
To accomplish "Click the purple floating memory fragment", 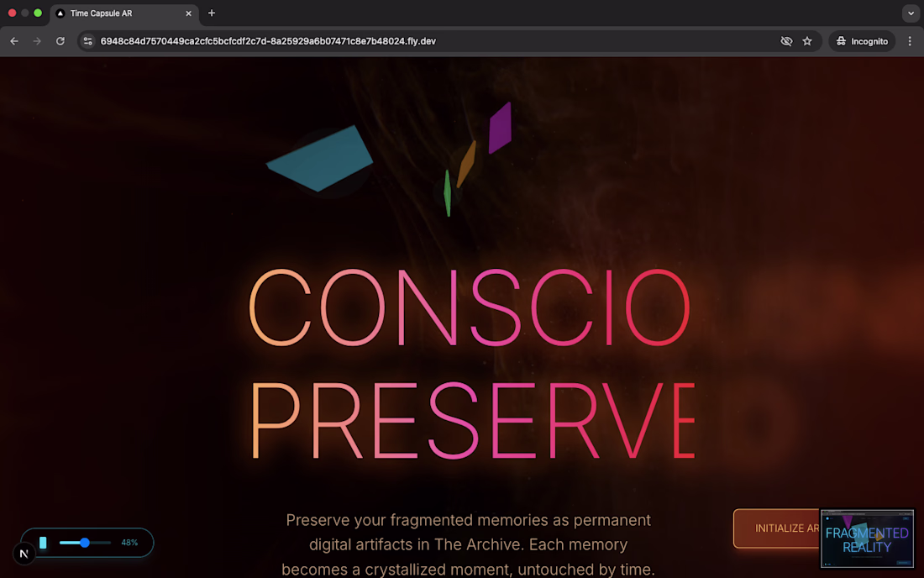I will (x=500, y=128).
